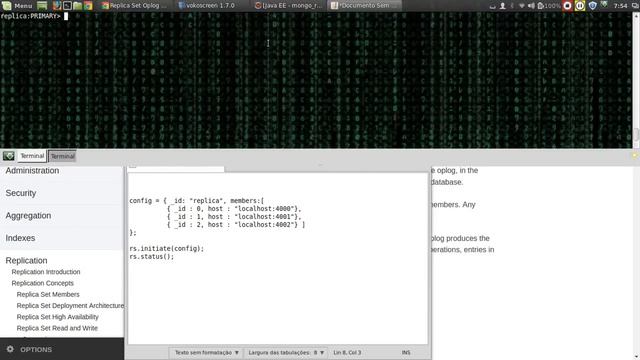Image resolution: width=640 pixels, height=360 pixels.
Task: Select the first Terminal tab
Action: 32,156
